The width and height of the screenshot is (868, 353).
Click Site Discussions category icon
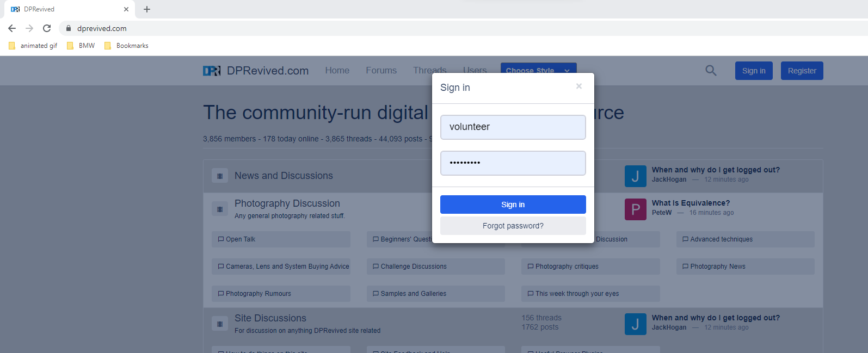220,324
